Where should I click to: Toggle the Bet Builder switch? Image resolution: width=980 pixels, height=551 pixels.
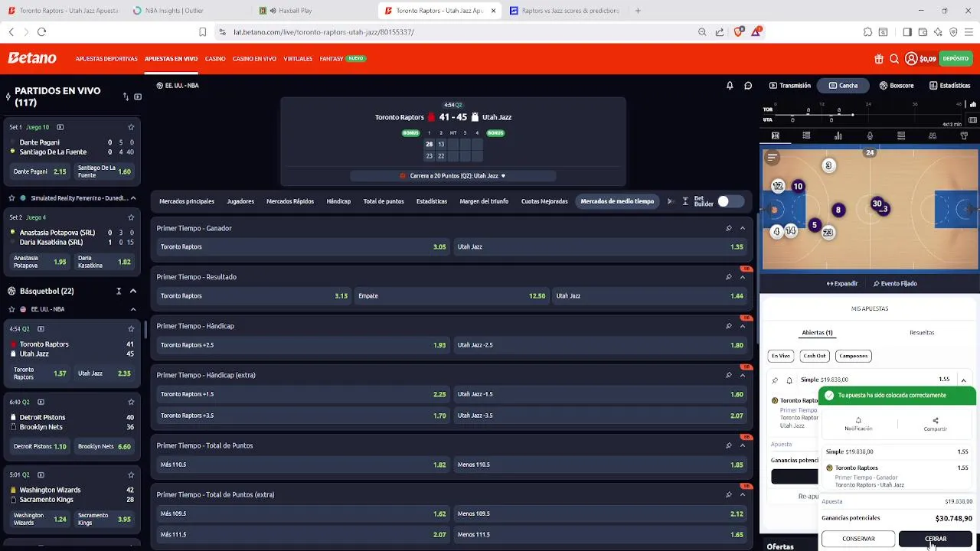pyautogui.click(x=730, y=201)
